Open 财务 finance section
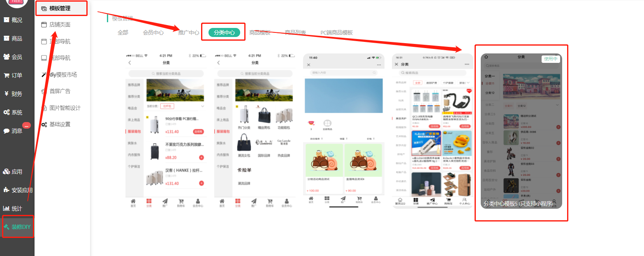The image size is (644, 256). click(x=13, y=94)
